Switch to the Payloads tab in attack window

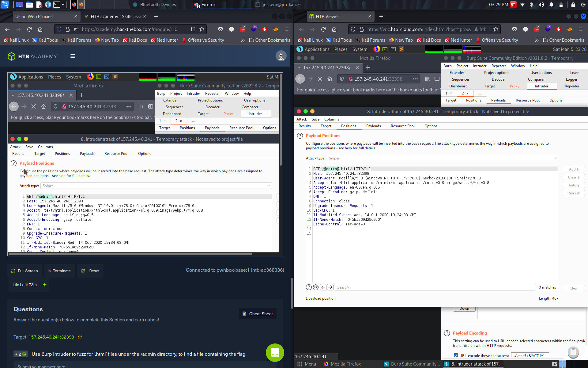point(373,126)
